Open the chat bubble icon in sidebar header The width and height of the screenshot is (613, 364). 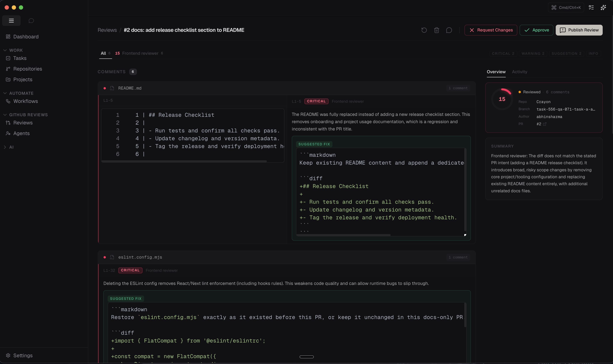click(x=31, y=21)
